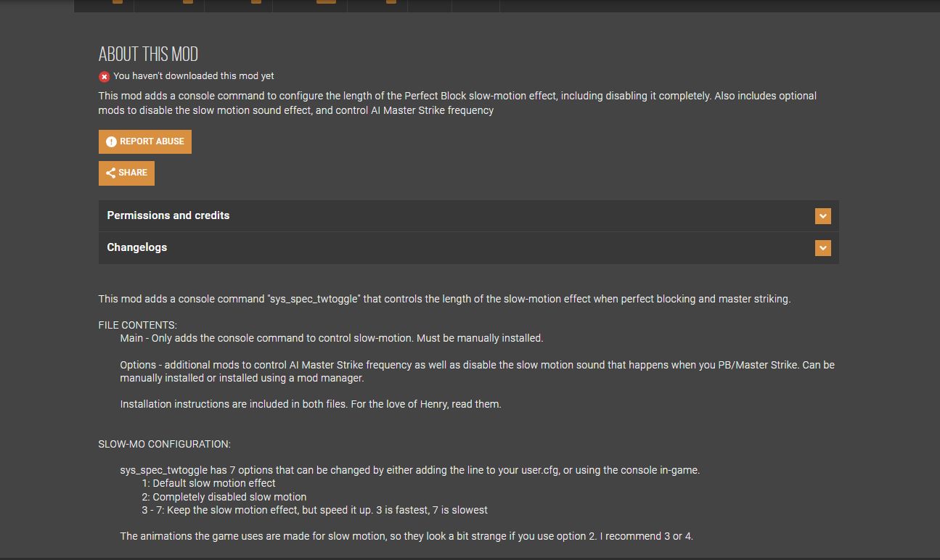The width and height of the screenshot is (940, 560).
Task: Click the "3 - 7: Keep the slow motion effect" line
Action: 315,510
